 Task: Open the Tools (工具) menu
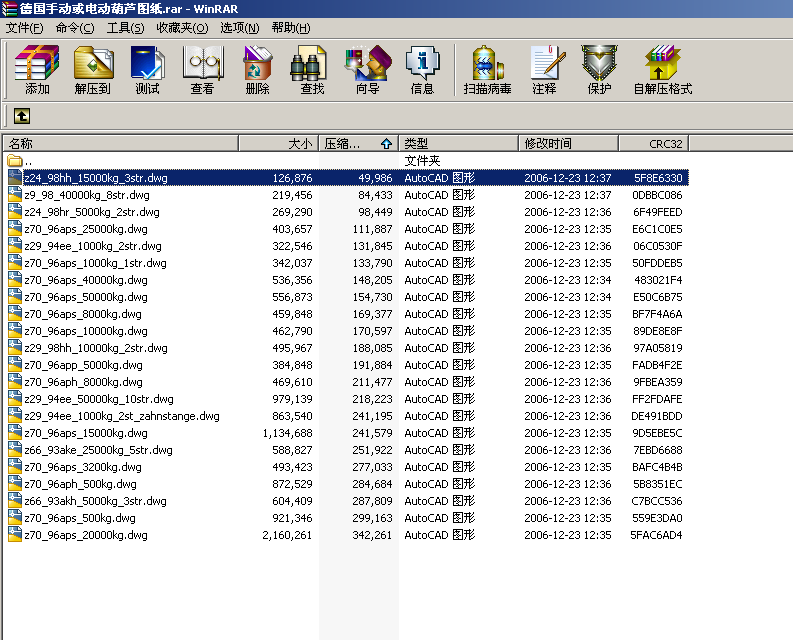[x=125, y=28]
